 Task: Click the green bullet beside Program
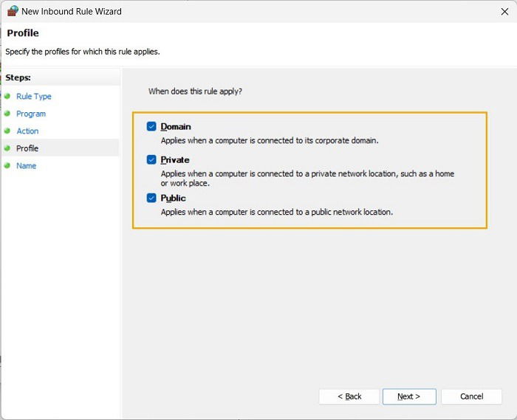click(x=7, y=114)
